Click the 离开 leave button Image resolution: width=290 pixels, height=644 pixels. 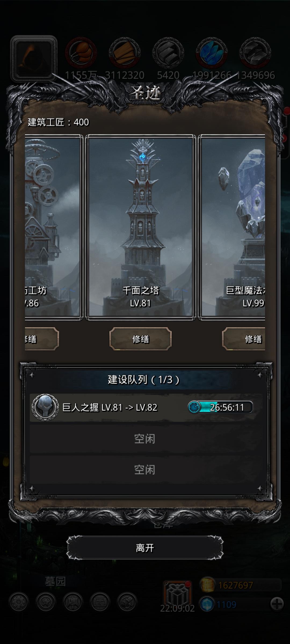coord(145,548)
